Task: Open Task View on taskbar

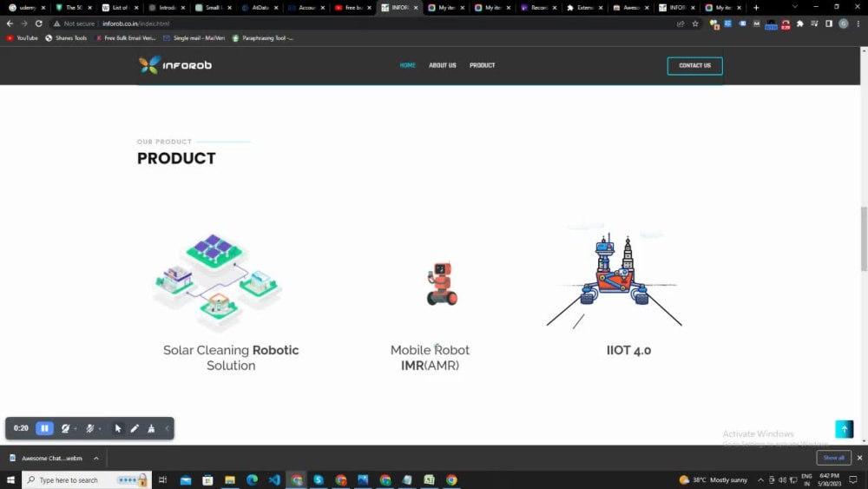Action: point(163,479)
